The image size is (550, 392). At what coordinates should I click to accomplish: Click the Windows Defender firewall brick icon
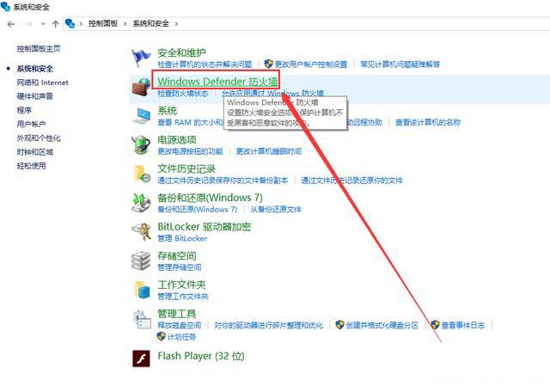pos(141,87)
